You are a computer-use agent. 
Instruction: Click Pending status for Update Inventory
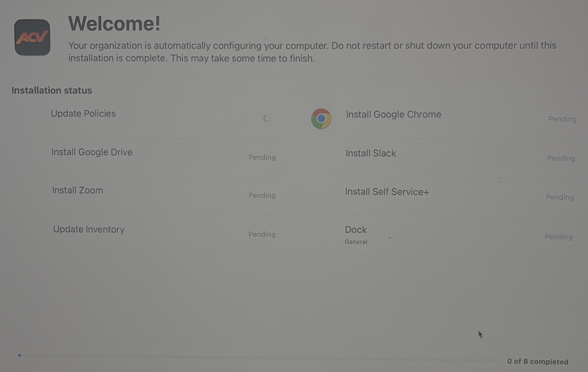(262, 235)
